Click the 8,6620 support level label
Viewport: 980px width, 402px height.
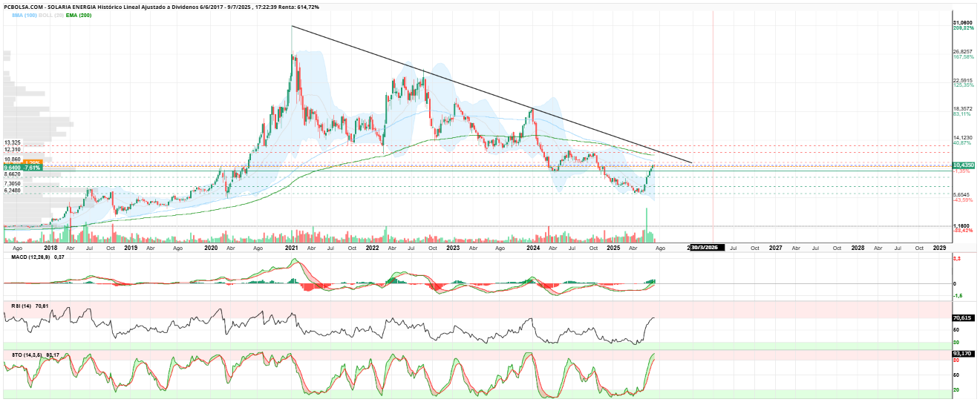coord(12,174)
